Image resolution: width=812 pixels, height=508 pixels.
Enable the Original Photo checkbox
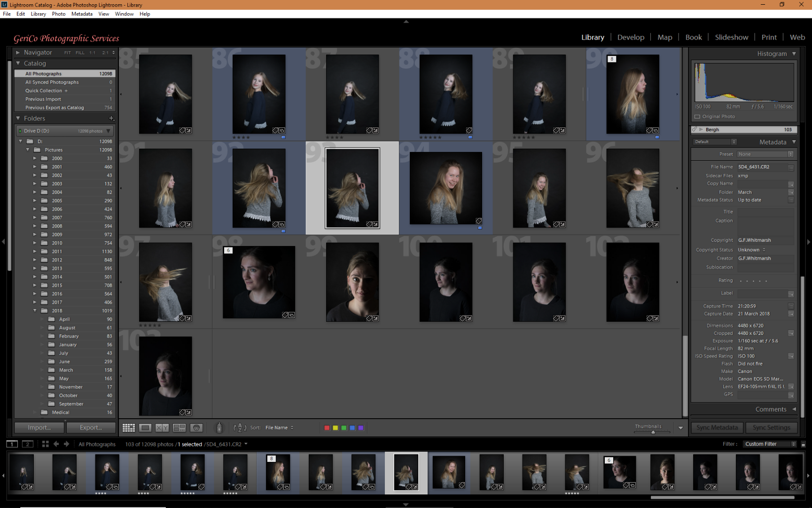pyautogui.click(x=697, y=117)
